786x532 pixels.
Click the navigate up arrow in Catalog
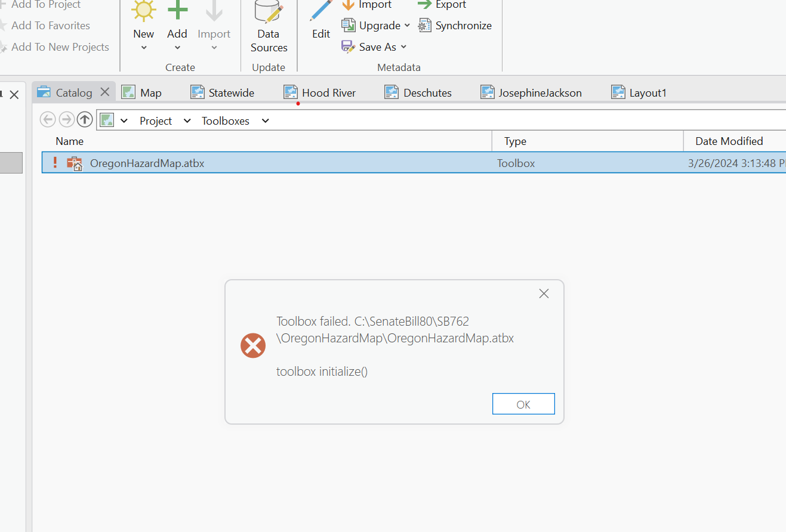pos(84,119)
